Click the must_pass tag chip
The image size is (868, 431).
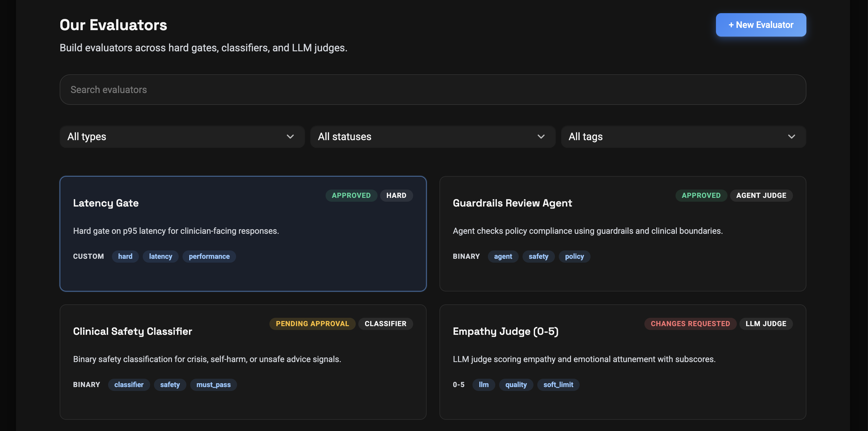(x=213, y=385)
